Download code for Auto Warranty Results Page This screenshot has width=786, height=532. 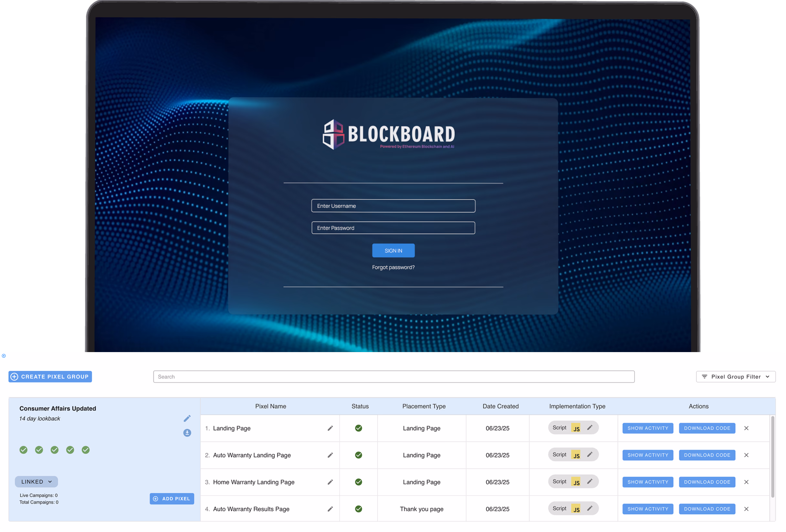point(707,509)
